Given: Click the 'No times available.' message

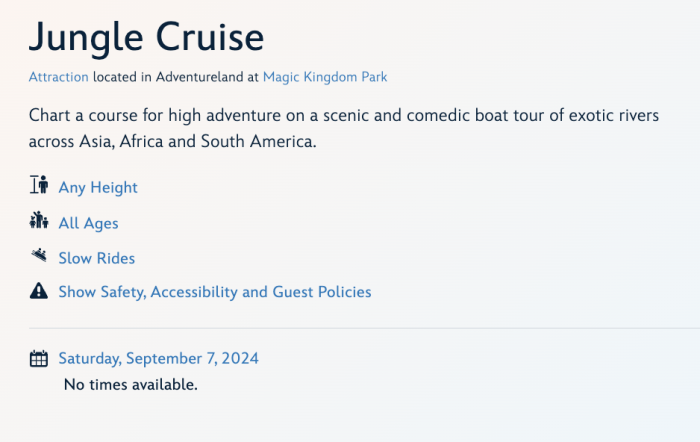Looking at the screenshot, I should point(130,384).
